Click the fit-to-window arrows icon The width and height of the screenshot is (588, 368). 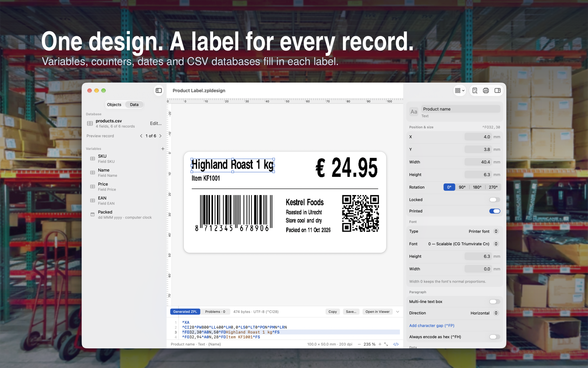pos(386,344)
